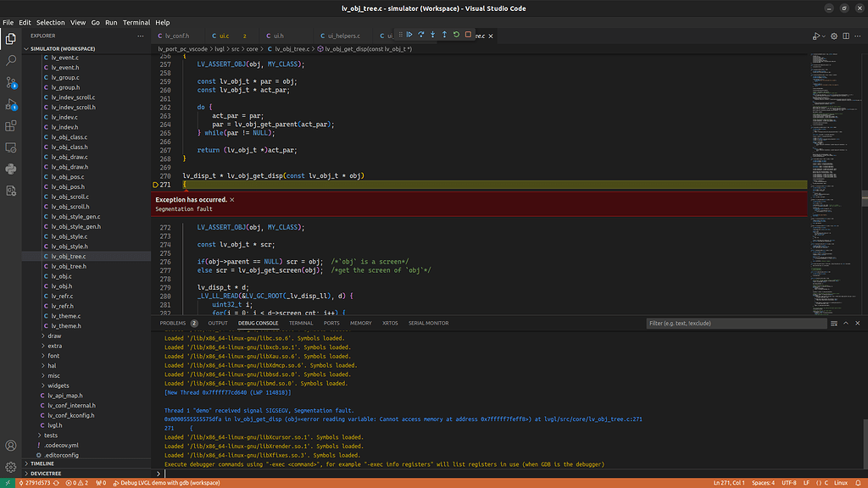Continue execution from the debug toolbar
The image size is (868, 488).
coord(410,35)
